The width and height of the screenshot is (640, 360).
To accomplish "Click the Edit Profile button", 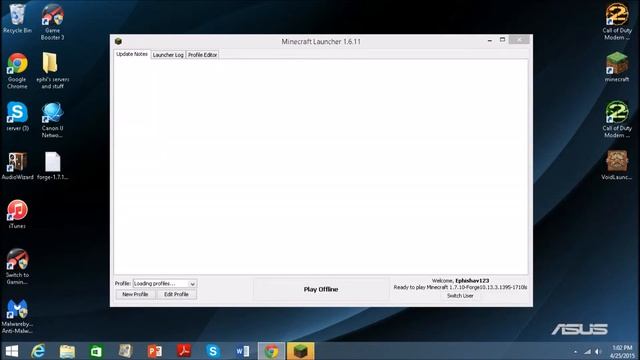I will tap(176, 294).
